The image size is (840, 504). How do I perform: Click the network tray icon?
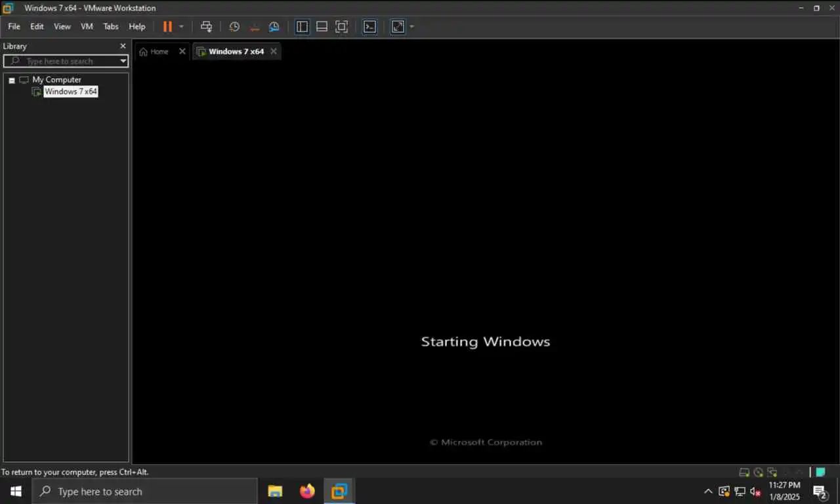[x=740, y=491]
